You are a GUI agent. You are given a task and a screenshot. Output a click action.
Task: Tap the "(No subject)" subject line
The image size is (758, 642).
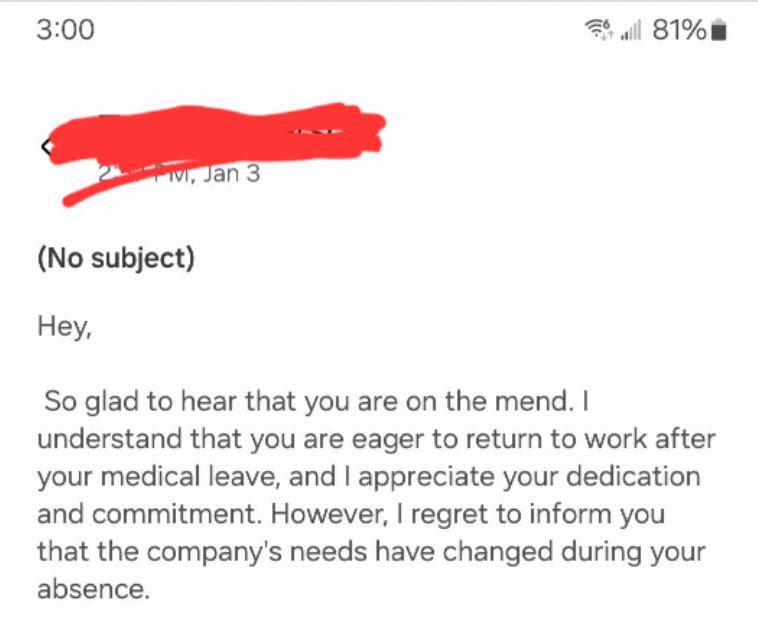pos(116,259)
